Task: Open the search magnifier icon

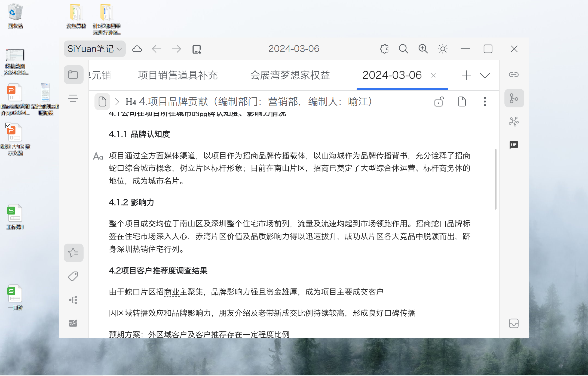Action: pyautogui.click(x=403, y=49)
